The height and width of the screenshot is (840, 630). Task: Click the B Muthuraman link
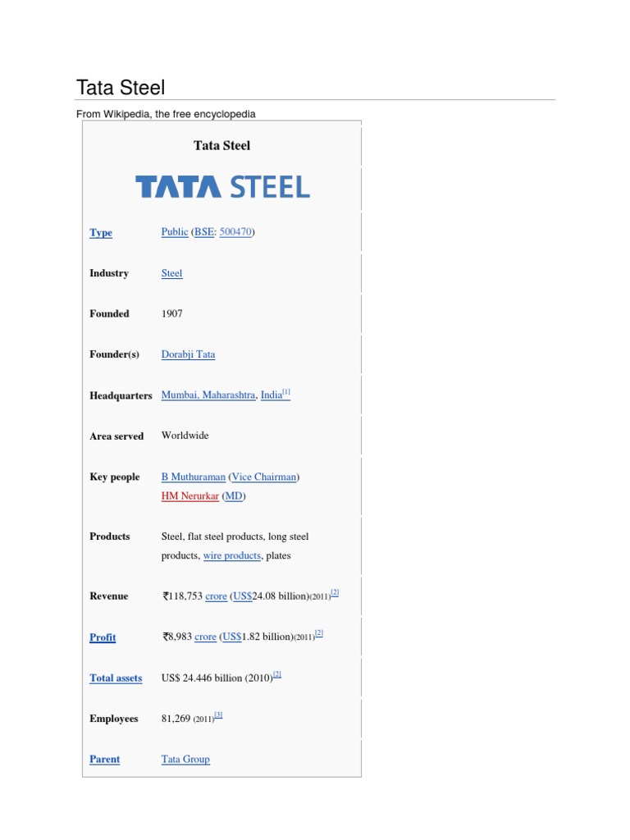click(x=194, y=477)
